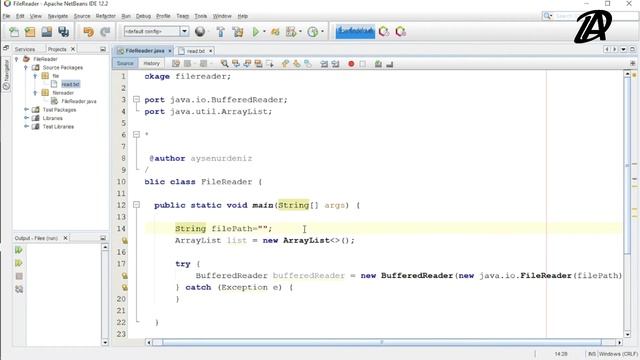Select FileReader.java in project tree
The height and width of the screenshot is (360, 640).
point(79,101)
